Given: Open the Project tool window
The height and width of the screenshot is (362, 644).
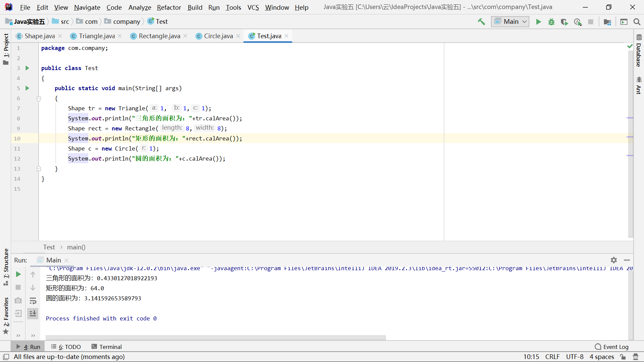Looking at the screenshot, I should [x=6, y=49].
